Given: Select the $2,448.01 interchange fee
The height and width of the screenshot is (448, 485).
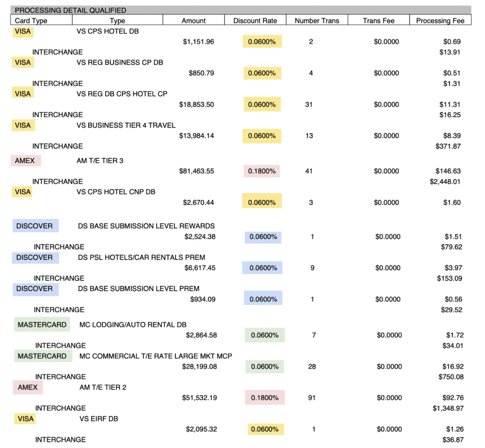Looking at the screenshot, I should tap(446, 182).
